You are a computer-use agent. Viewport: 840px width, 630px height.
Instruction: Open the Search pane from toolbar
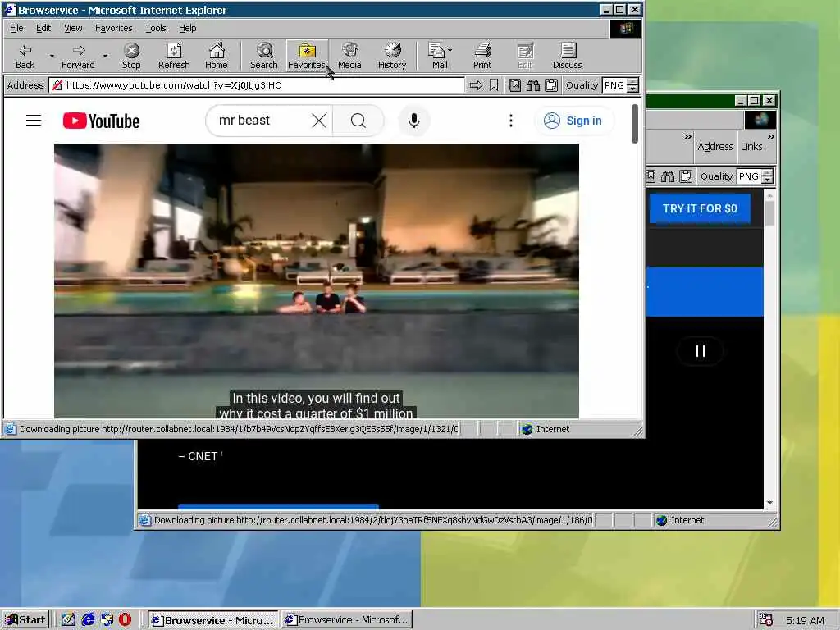point(264,57)
